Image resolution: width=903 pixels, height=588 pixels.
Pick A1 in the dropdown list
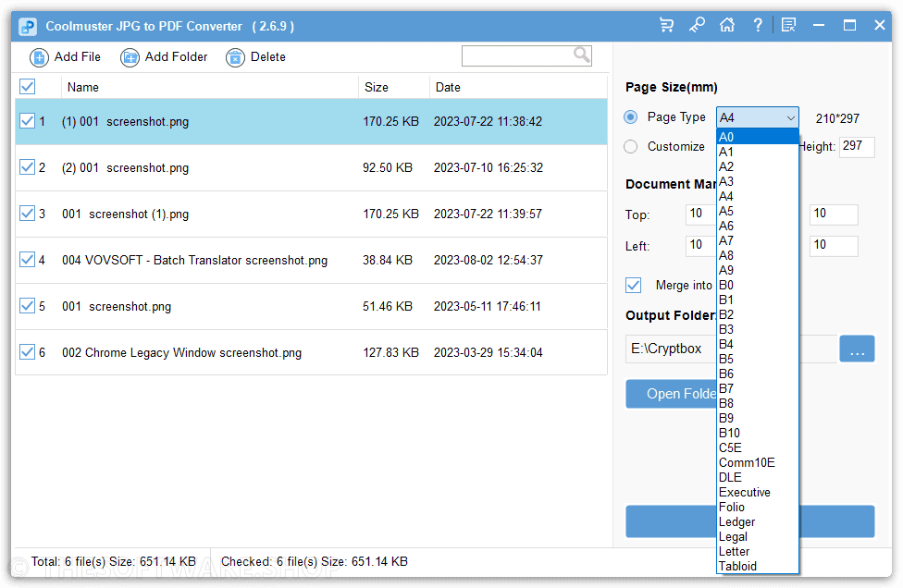[x=758, y=152]
